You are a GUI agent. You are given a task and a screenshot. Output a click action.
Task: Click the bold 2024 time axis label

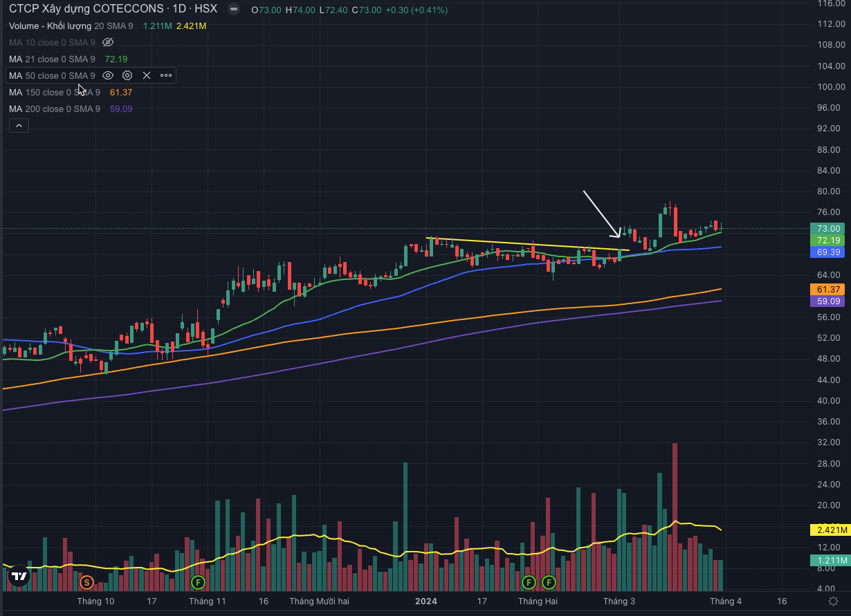[426, 601]
